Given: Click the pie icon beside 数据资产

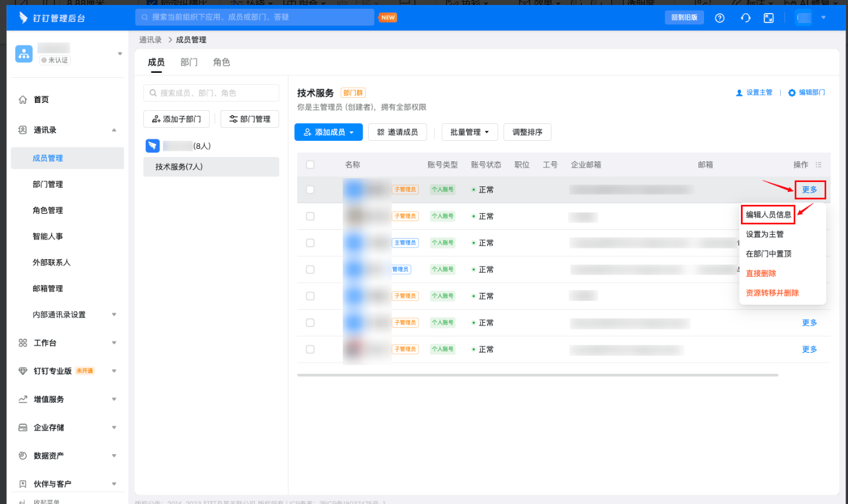Looking at the screenshot, I should 23,455.
